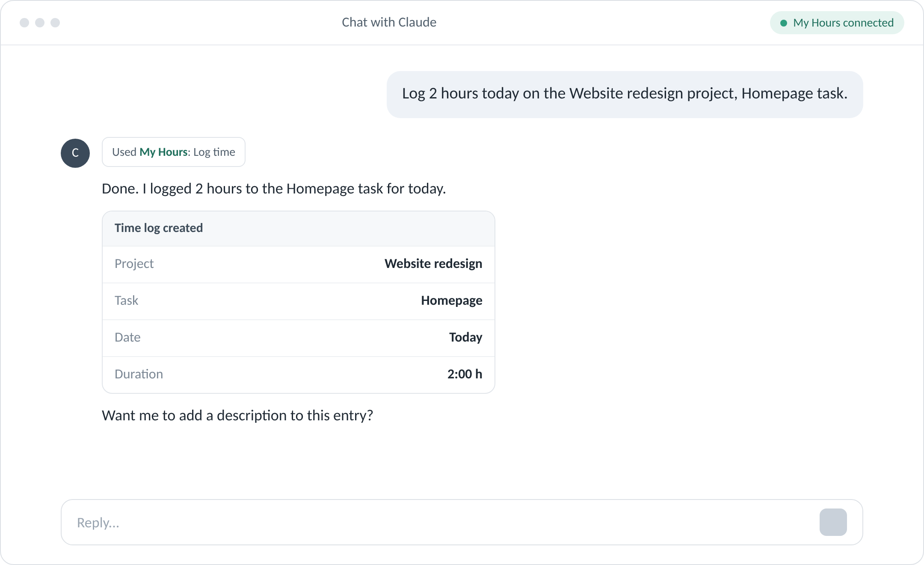Click Claude's round C avatar
This screenshot has width=924, height=565.
(75, 153)
